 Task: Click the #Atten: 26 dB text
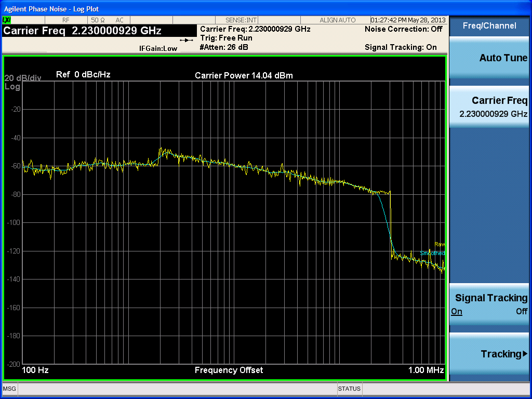pos(224,47)
